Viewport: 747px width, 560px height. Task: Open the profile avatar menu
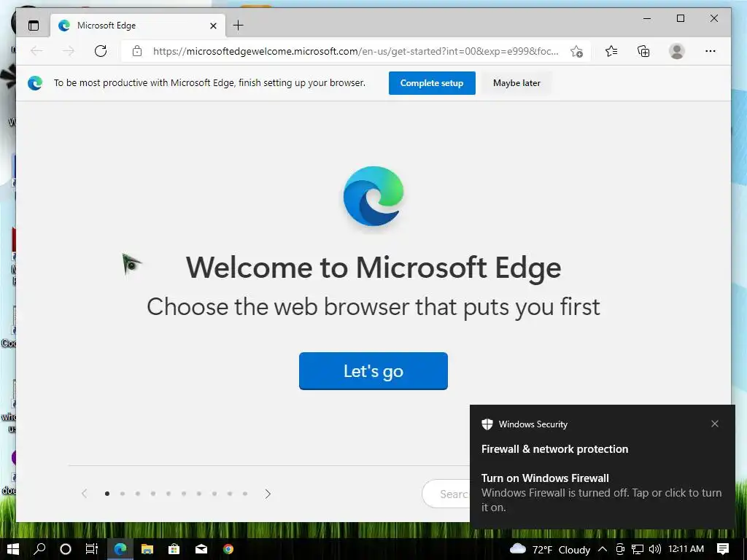(676, 51)
